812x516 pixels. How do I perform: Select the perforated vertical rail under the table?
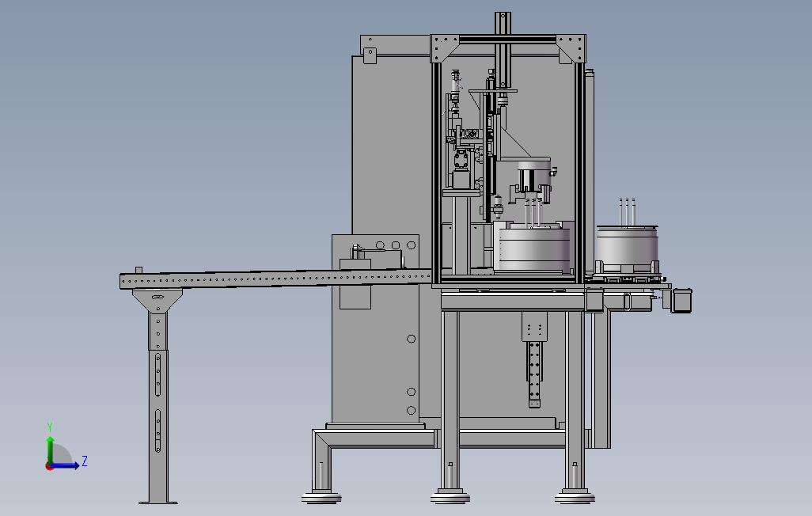(x=534, y=373)
